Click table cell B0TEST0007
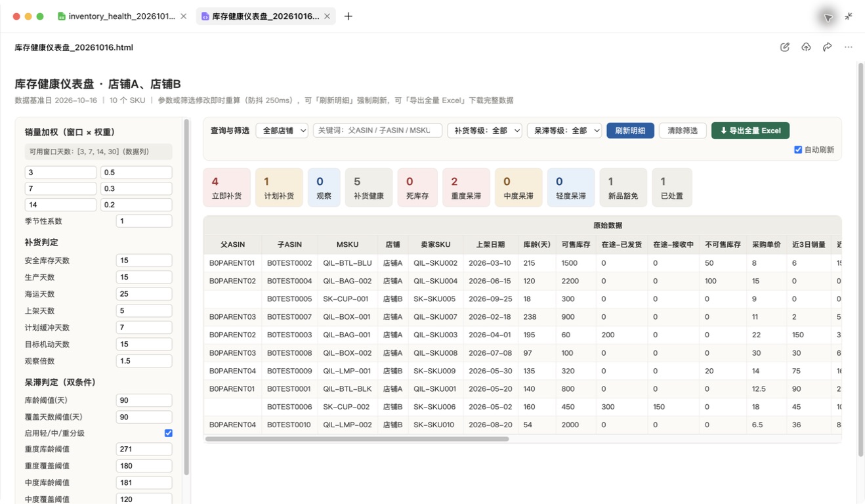Screen dimensions: 865x504 [x=289, y=317]
